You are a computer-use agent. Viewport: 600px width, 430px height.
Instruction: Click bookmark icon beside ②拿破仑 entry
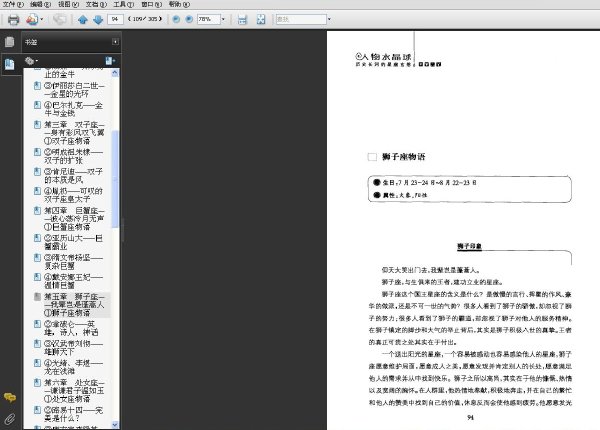pos(37,324)
